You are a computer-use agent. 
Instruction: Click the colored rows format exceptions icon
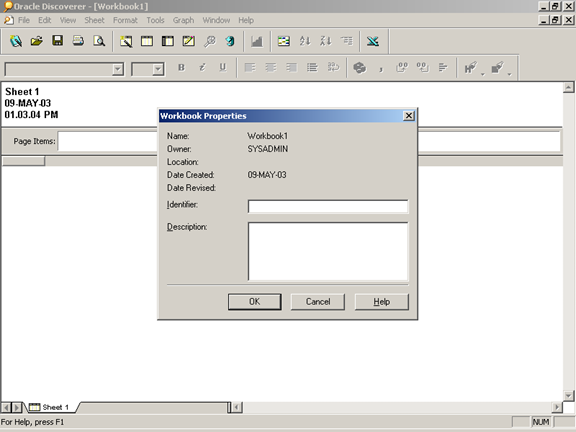pyautogui.click(x=284, y=41)
